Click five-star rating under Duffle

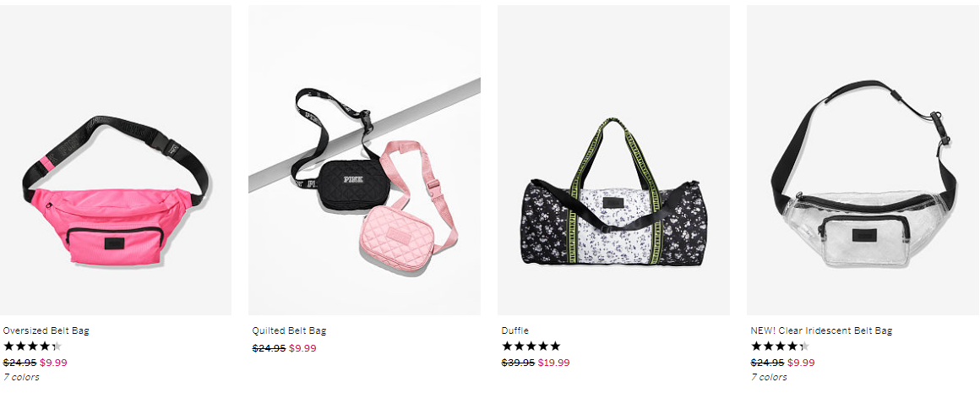tap(531, 346)
